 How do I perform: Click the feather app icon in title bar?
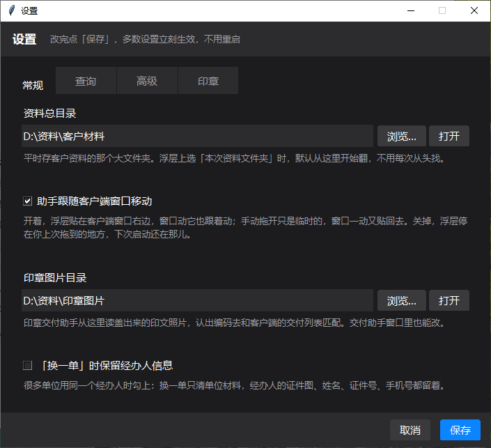12,10
